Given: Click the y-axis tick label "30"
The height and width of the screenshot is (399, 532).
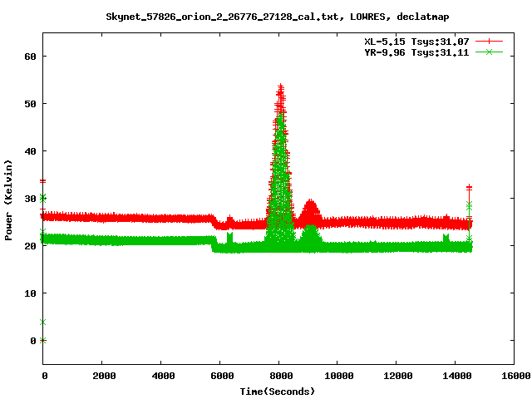Looking at the screenshot, I should (30, 199).
